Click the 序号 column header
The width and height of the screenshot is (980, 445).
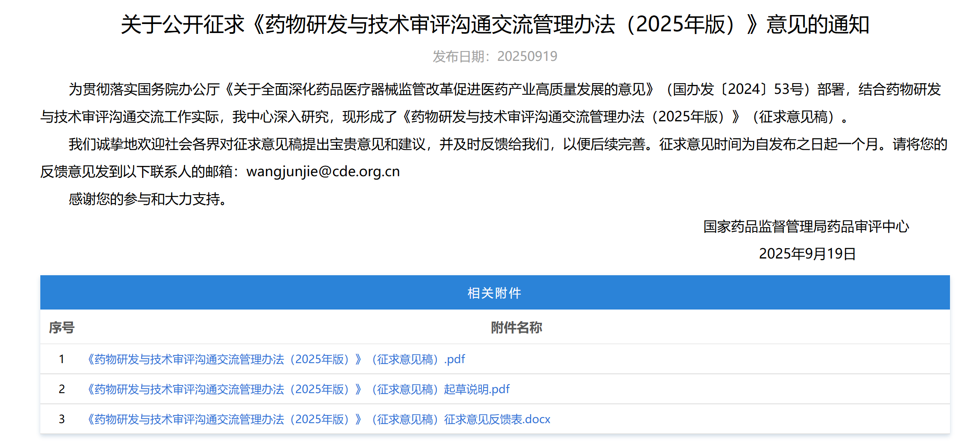(x=61, y=328)
